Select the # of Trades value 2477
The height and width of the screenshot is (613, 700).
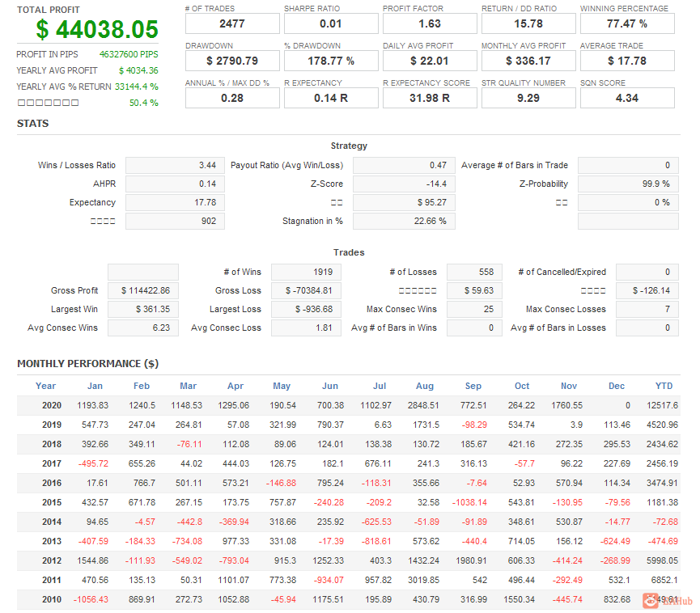(x=232, y=23)
